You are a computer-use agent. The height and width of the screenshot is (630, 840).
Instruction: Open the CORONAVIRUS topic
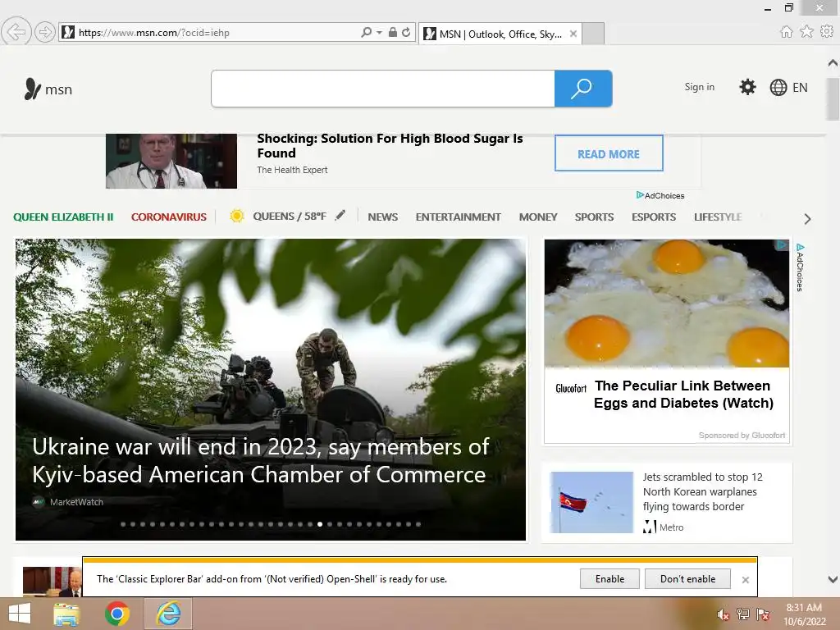point(169,217)
